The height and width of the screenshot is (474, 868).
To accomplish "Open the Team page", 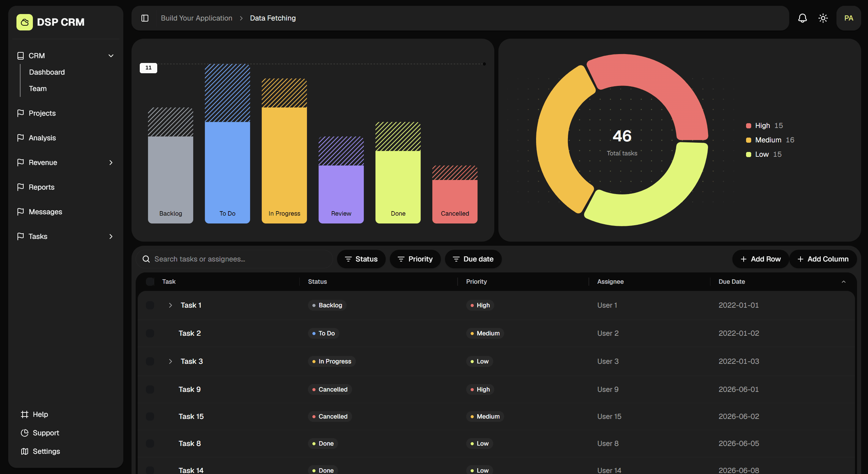I will [x=38, y=89].
